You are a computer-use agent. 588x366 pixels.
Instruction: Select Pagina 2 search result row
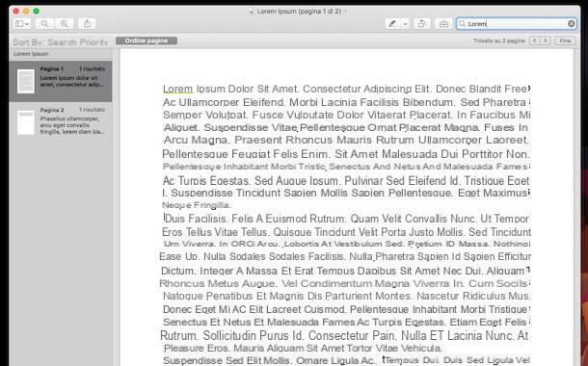(61, 122)
